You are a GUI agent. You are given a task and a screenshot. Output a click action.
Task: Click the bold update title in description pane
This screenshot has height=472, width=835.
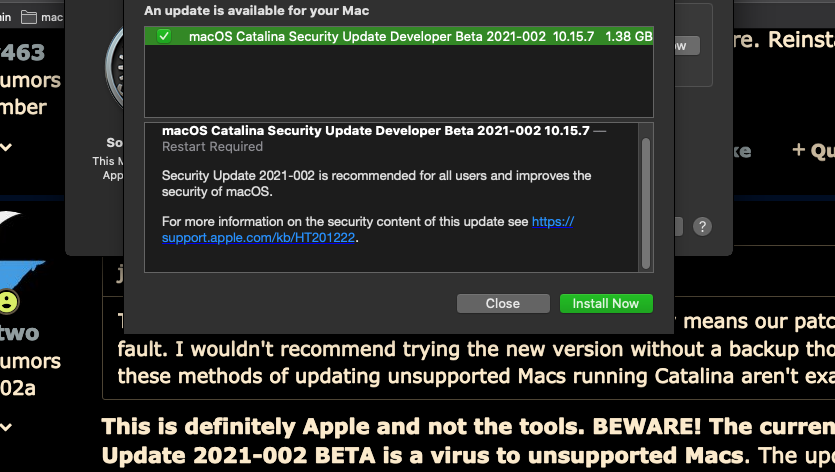pyautogui.click(x=376, y=131)
